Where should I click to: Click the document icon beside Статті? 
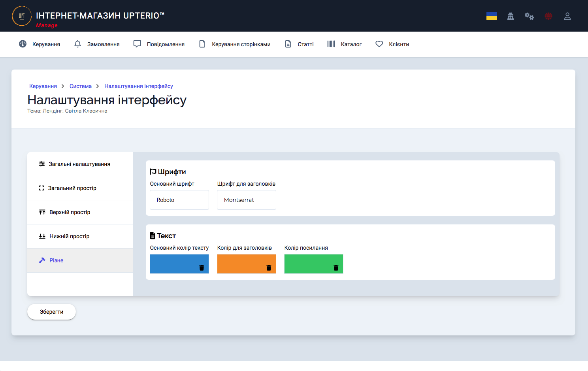point(288,44)
